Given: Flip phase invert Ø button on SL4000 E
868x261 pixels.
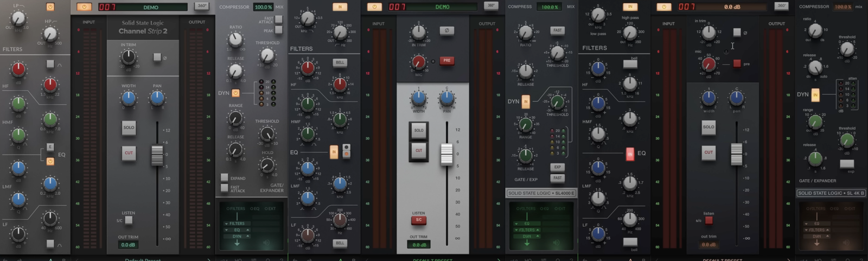Looking at the screenshot, I should [x=446, y=30].
